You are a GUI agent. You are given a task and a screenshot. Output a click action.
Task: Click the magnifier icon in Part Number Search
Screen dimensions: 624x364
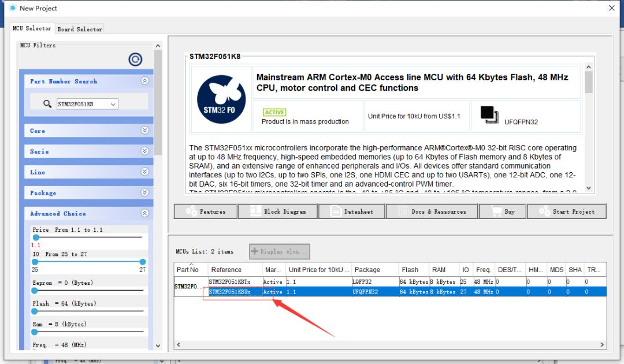tap(47, 104)
